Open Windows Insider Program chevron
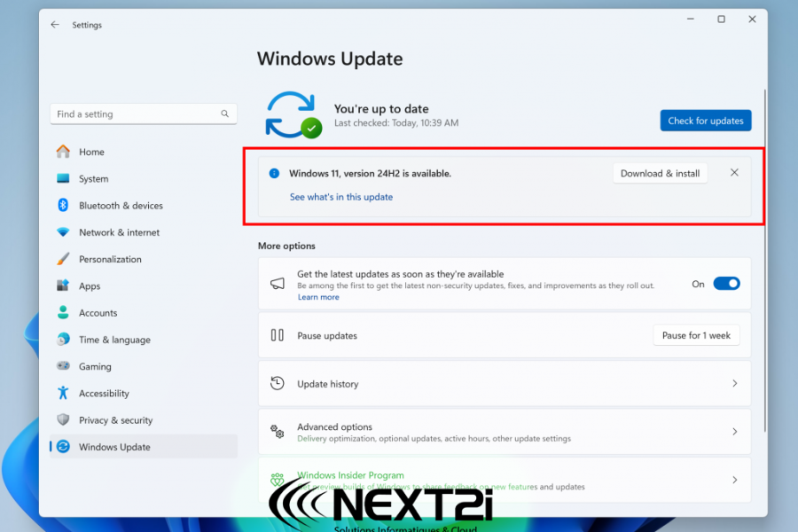The height and width of the screenshot is (532, 798). coord(734,480)
